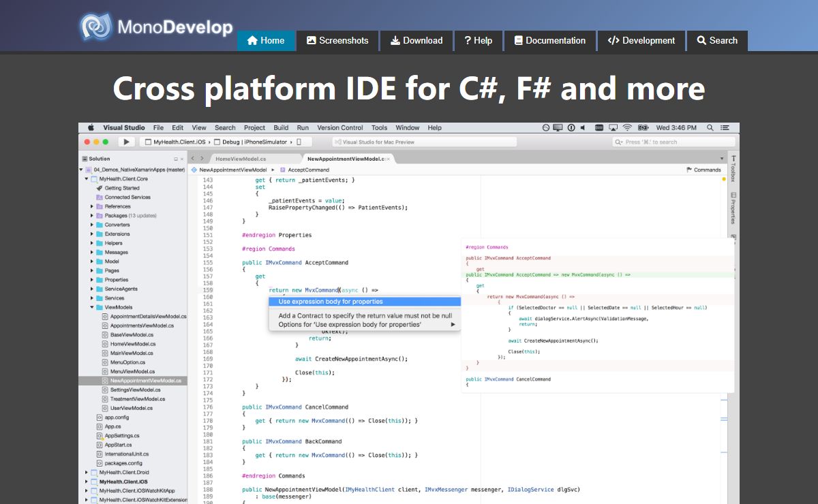Open the Edit menu

[177, 127]
